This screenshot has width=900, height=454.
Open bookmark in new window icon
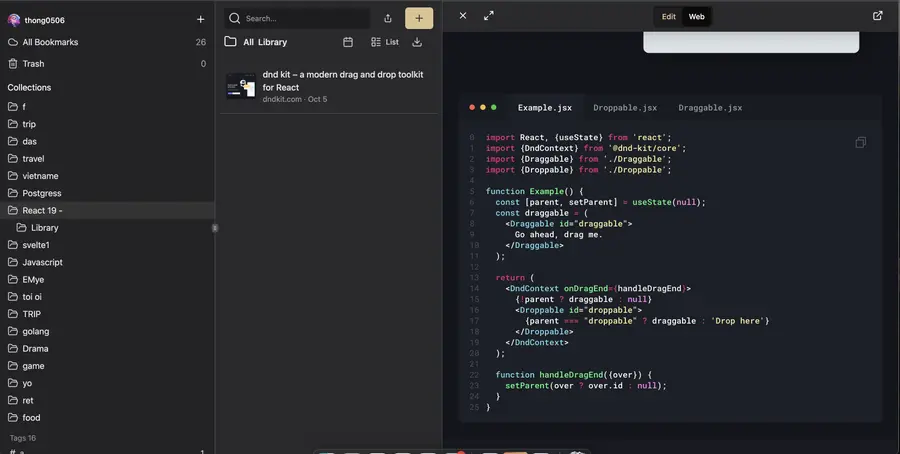coord(878,16)
